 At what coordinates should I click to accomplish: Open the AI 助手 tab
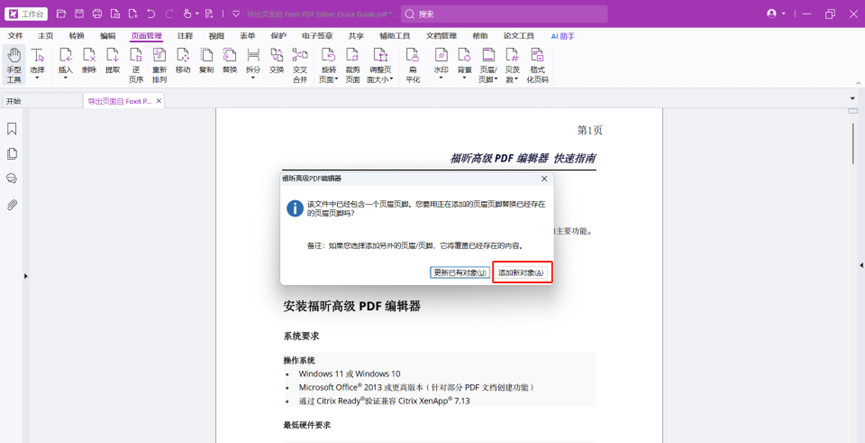563,36
